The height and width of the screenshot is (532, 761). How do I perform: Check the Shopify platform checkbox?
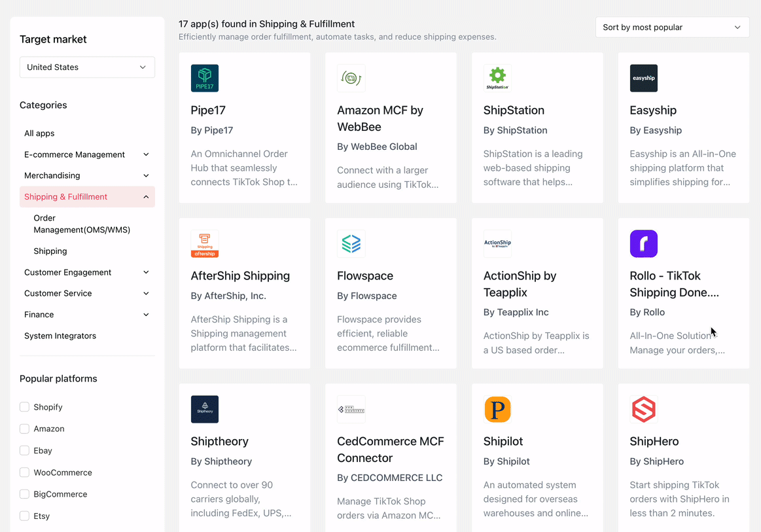[25, 407]
